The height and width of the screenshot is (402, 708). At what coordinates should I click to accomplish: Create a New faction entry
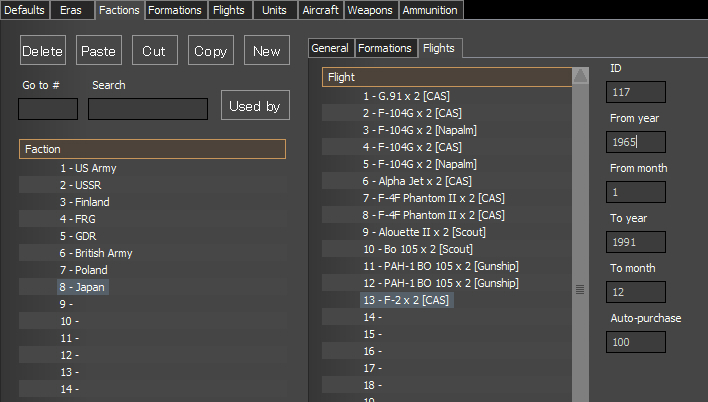click(x=267, y=50)
